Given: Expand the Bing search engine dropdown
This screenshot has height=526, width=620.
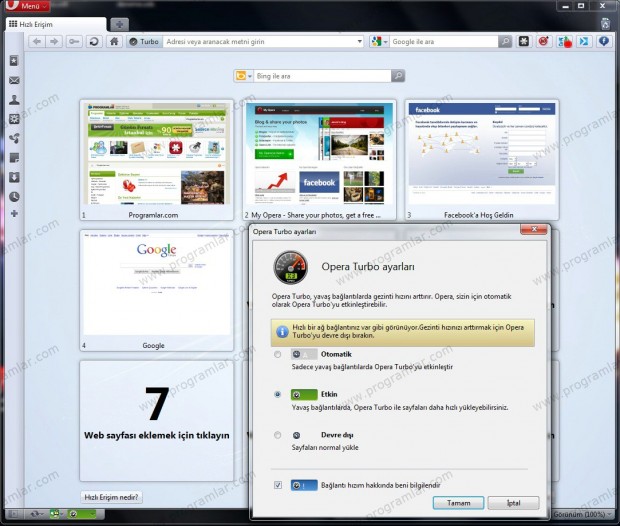Looking at the screenshot, I should [x=244, y=76].
